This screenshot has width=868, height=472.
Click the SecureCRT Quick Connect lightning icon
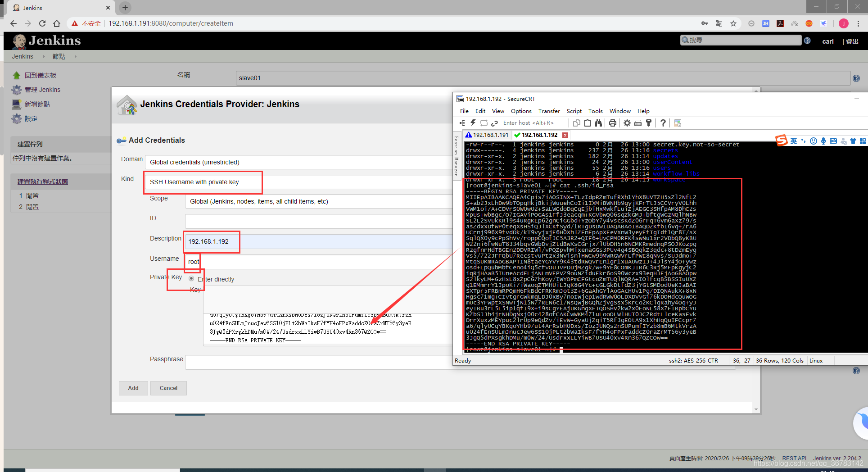(473, 123)
